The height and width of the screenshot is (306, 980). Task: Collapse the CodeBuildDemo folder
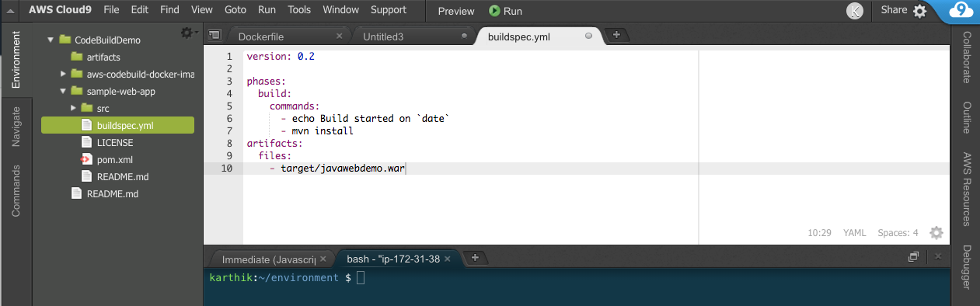tap(51, 40)
